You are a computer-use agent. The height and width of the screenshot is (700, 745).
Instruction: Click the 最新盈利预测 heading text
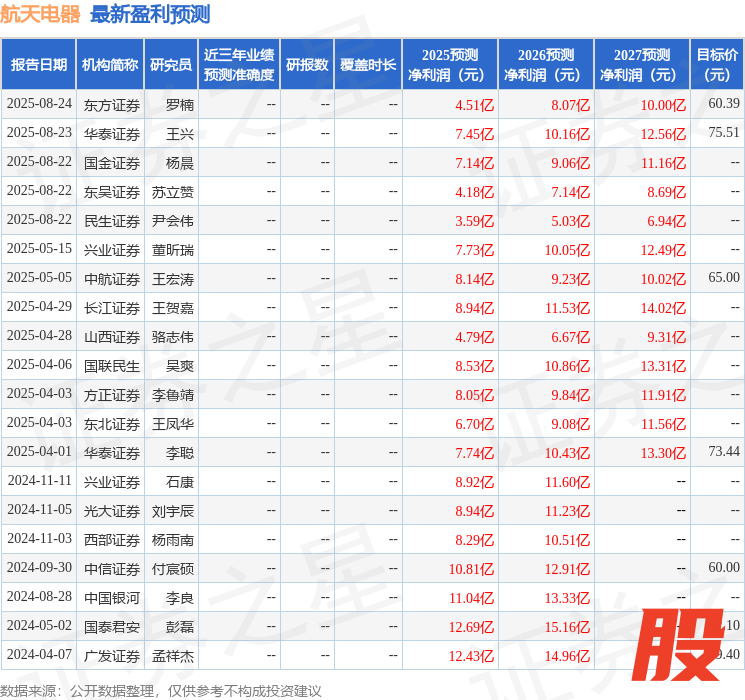pos(150,14)
